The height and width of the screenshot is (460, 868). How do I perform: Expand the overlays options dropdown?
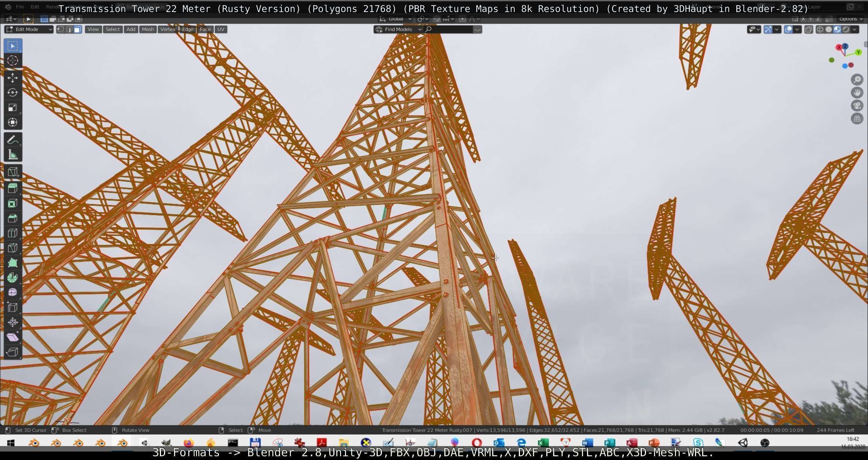point(797,29)
